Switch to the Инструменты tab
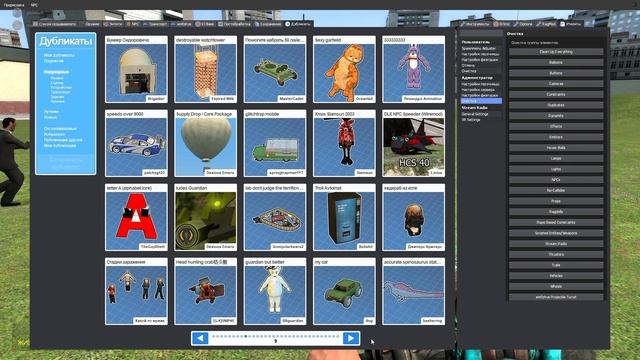The height and width of the screenshot is (360, 640). pyautogui.click(x=475, y=24)
